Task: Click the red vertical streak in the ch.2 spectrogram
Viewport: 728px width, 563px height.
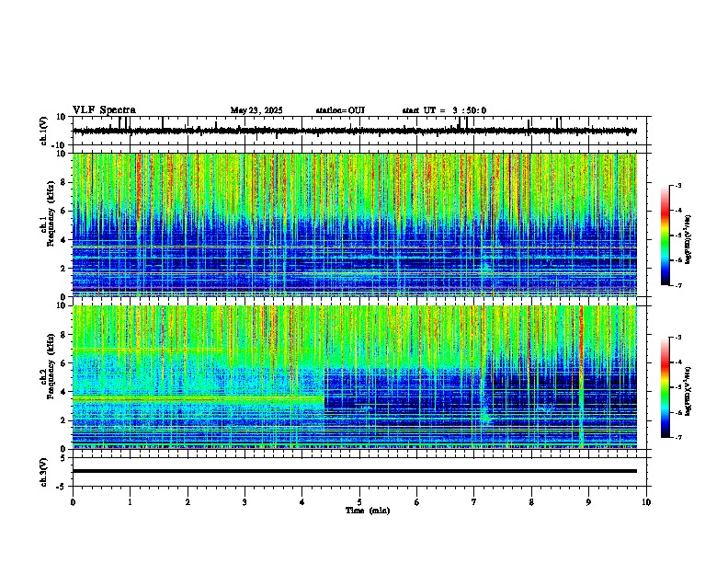Action: tap(581, 376)
